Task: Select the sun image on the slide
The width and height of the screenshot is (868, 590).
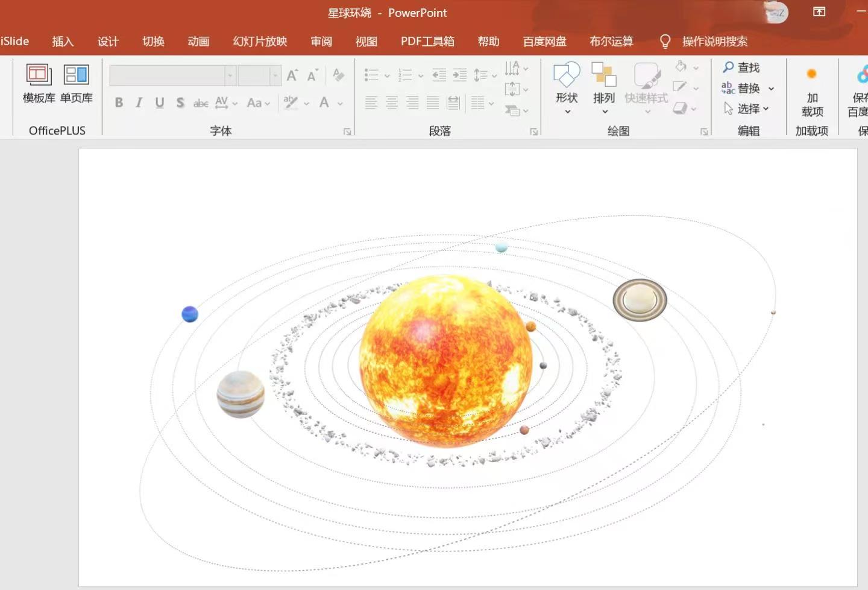Action: click(445, 361)
